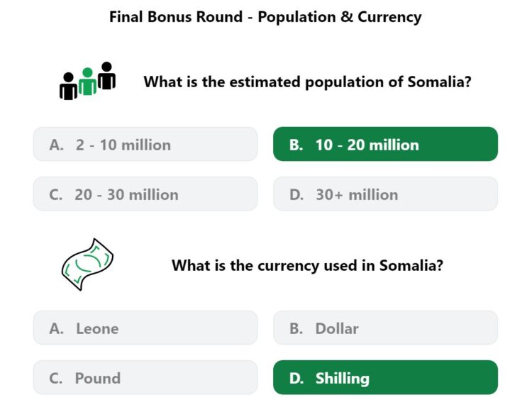The width and height of the screenshot is (532, 407).
Task: Choose option C. 20 - 30 million
Action: tap(145, 194)
